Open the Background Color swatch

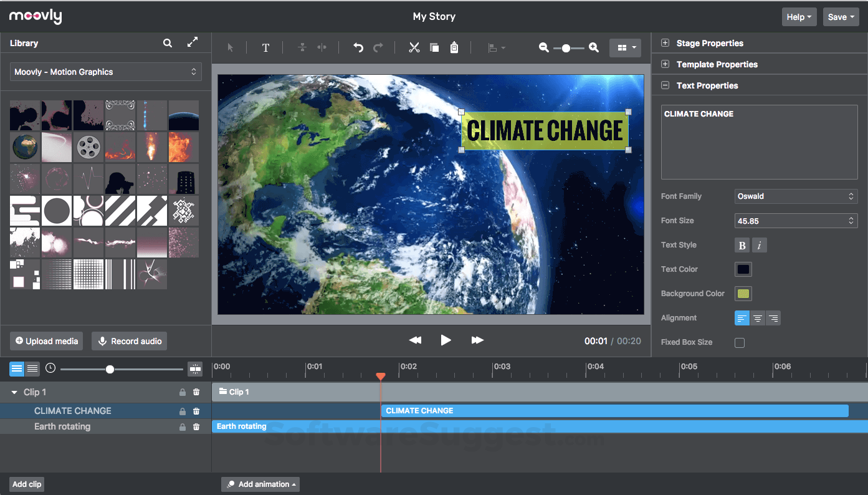tap(743, 294)
